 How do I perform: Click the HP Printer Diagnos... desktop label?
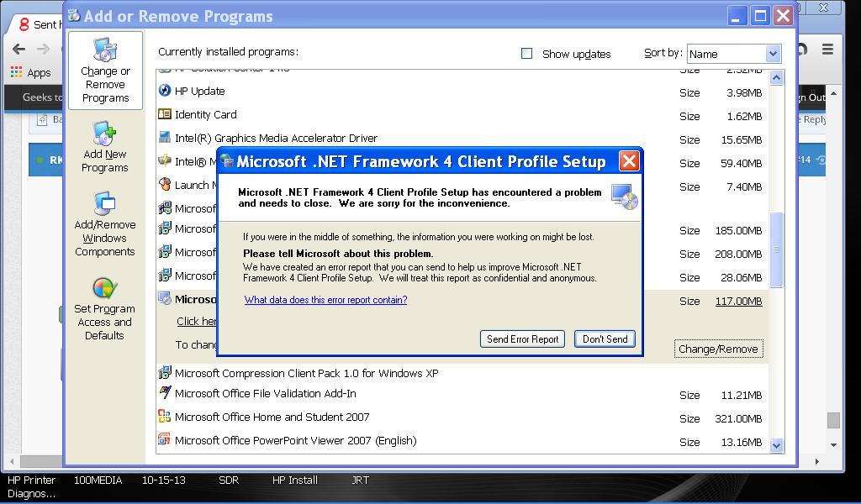coord(31,487)
